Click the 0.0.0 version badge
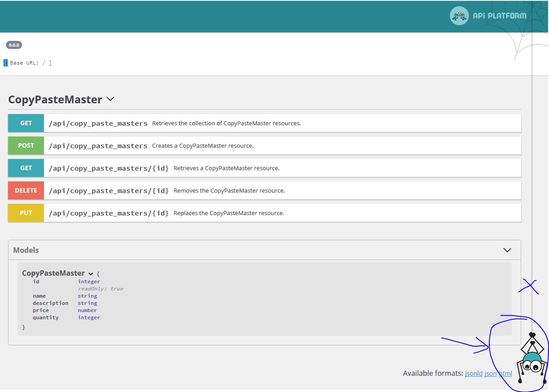 click(x=14, y=45)
